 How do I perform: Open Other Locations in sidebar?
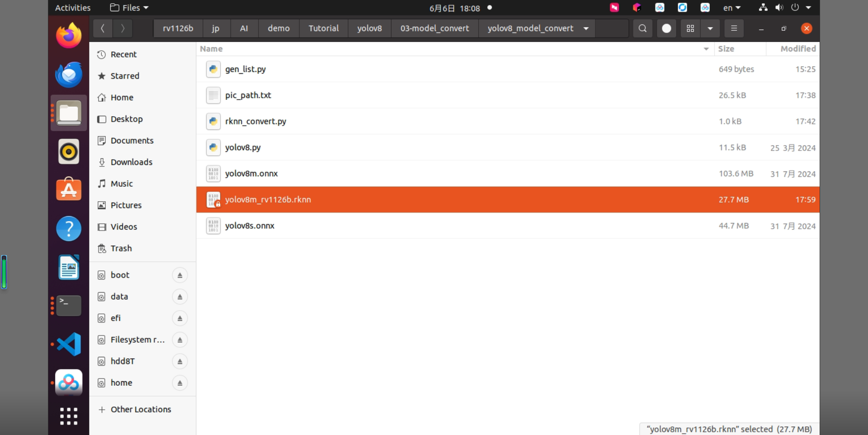[141, 409]
